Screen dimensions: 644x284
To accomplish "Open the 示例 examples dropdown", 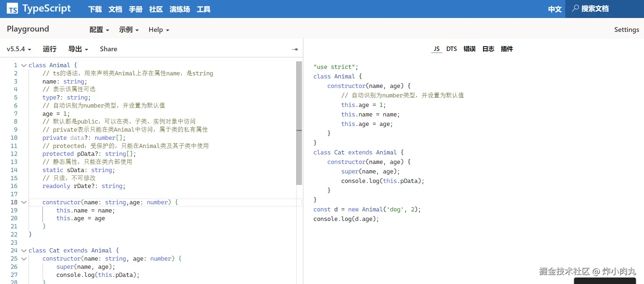I will (x=129, y=30).
